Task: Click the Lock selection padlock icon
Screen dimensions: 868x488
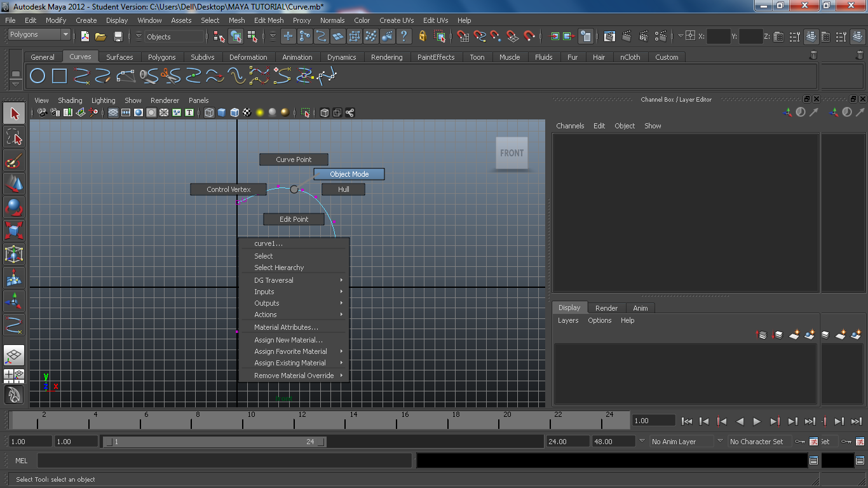Action: 423,36
